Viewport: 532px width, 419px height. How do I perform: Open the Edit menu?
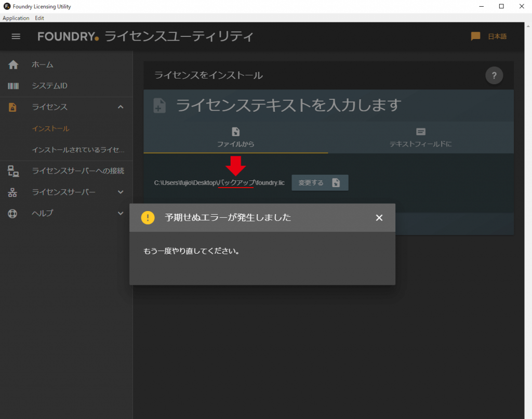pos(39,18)
